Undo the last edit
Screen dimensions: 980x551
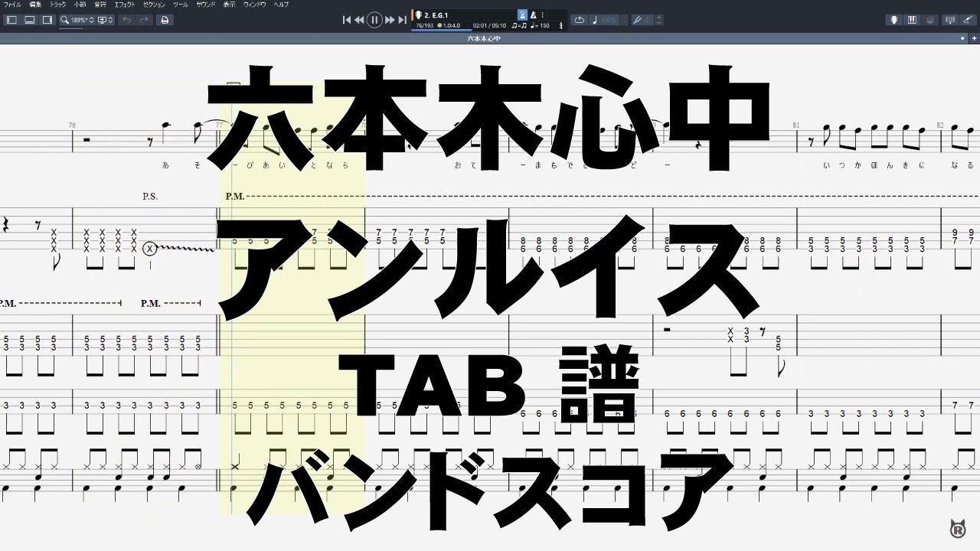(127, 20)
